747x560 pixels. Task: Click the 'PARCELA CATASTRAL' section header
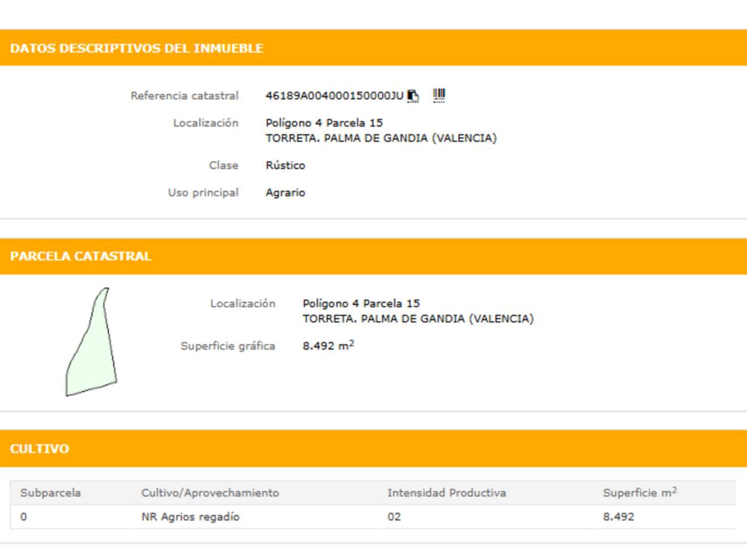tap(81, 256)
